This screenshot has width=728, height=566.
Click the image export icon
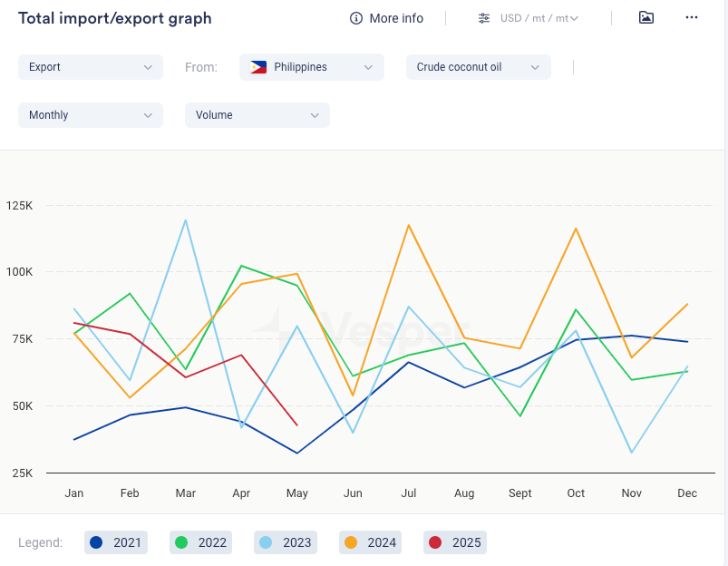645,17
